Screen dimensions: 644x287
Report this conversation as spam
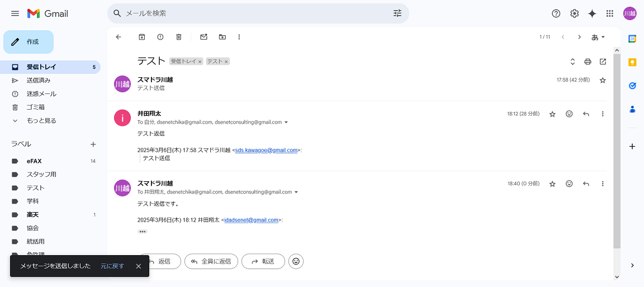160,37
